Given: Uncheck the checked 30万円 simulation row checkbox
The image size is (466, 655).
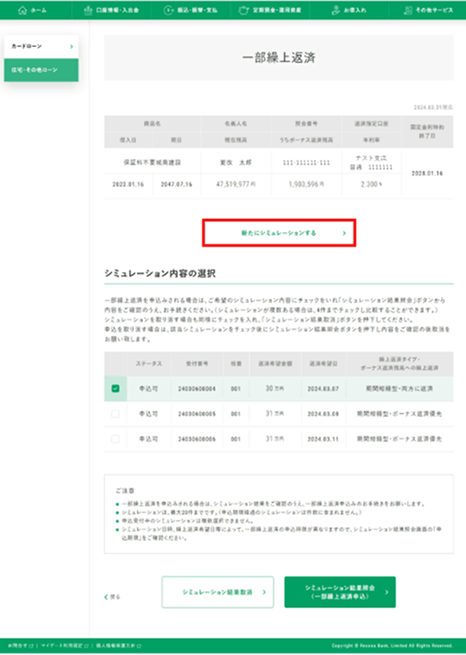Looking at the screenshot, I should pyautogui.click(x=116, y=388).
